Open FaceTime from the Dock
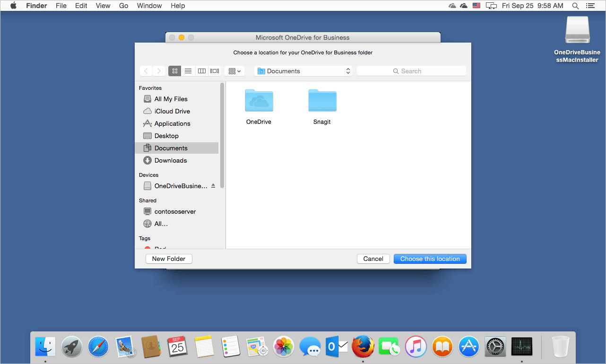 tap(390, 347)
